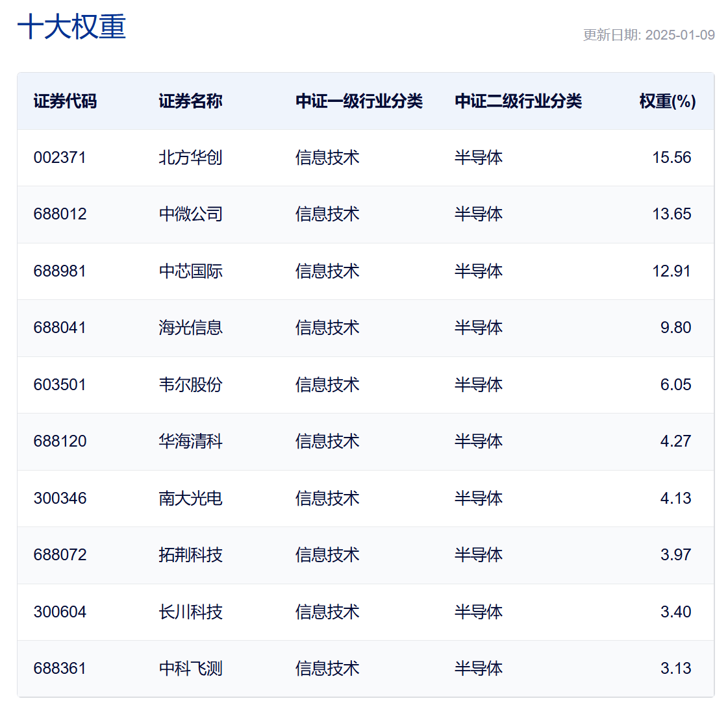
Task: Select the 长川科技 entry
Action: click(x=190, y=612)
